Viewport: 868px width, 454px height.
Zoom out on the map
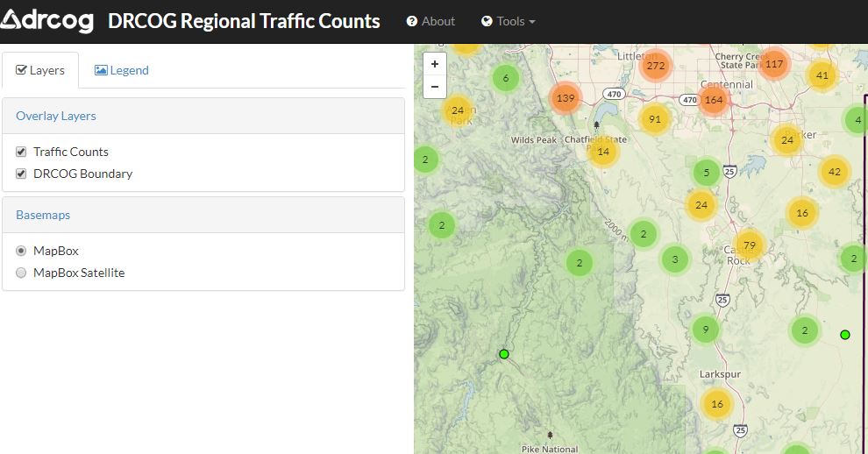[435, 87]
